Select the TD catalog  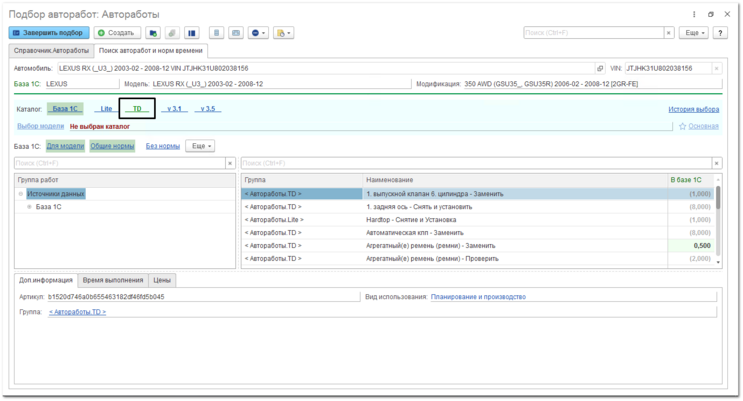(x=137, y=109)
